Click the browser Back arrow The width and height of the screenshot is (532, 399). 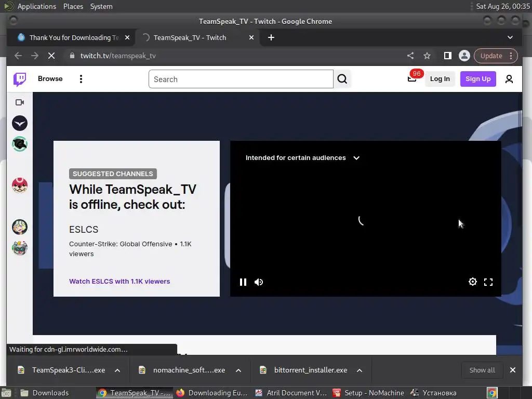18,56
